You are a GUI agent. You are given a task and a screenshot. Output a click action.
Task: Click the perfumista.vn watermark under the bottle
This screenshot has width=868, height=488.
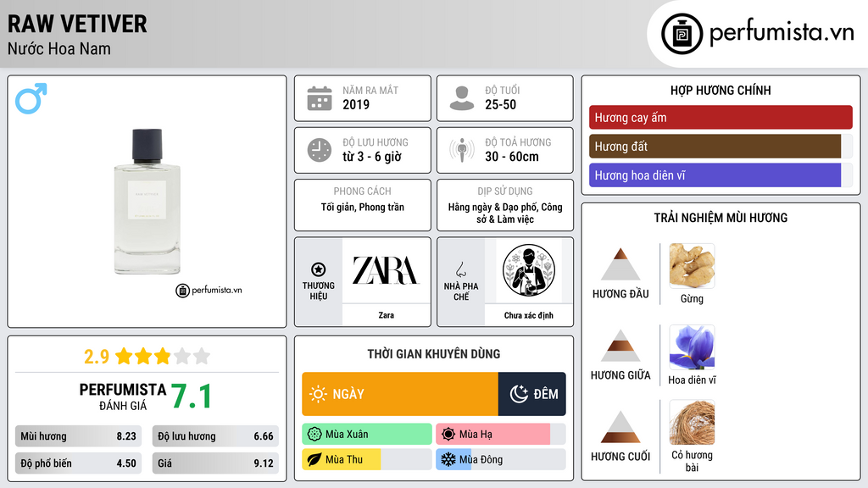pyautogui.click(x=209, y=290)
